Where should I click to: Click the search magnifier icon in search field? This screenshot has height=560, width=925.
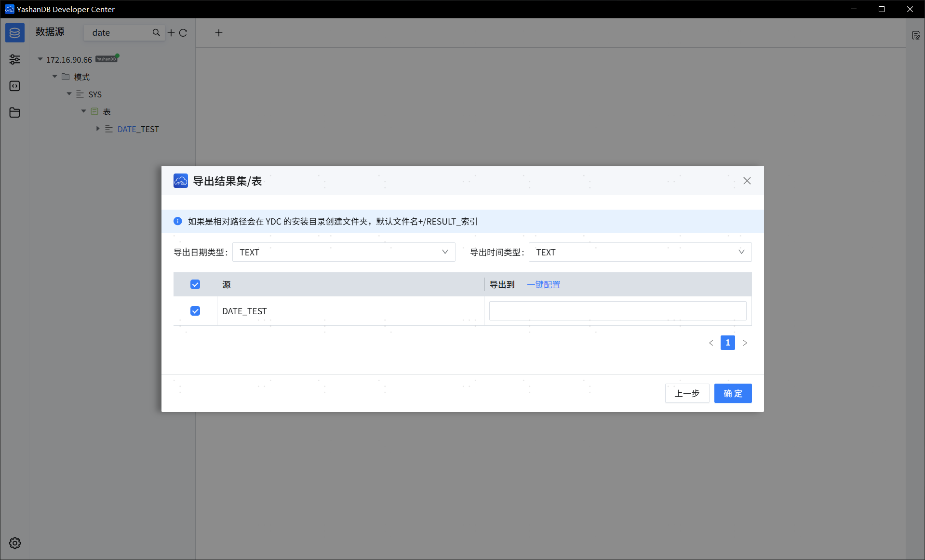pos(156,32)
